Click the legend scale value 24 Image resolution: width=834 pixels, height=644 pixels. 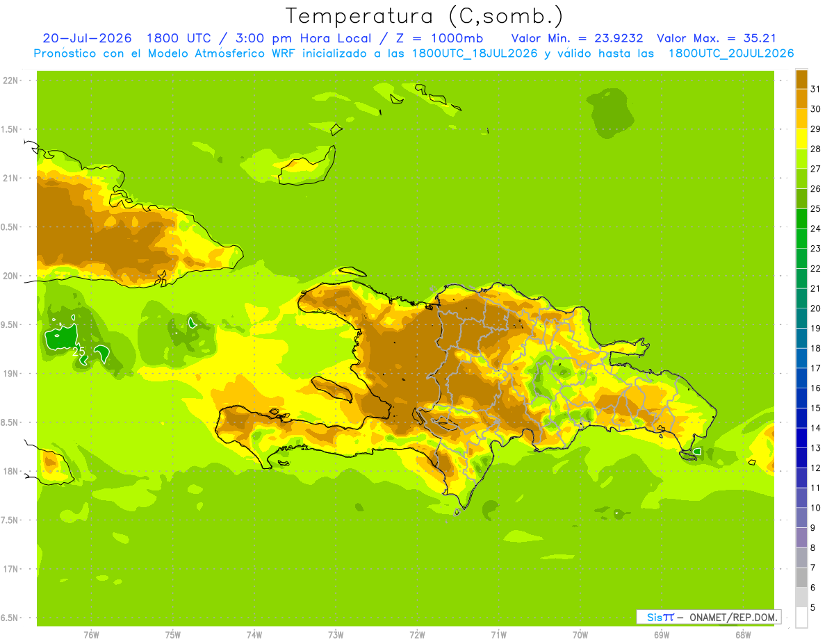(x=816, y=229)
